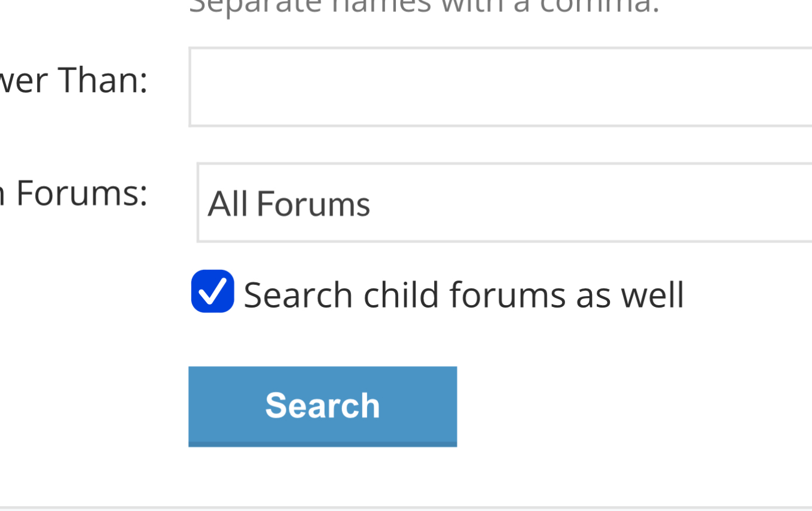The image size is (812, 511).
Task: Click the "Separate names with a comma" hint
Action: pos(423,7)
